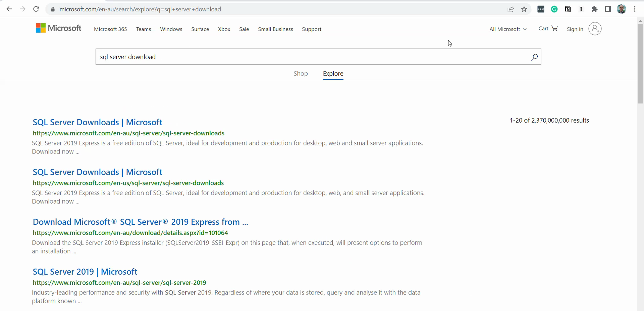Click the Grammarly extension icon
The width and height of the screenshot is (644, 311).
click(554, 9)
